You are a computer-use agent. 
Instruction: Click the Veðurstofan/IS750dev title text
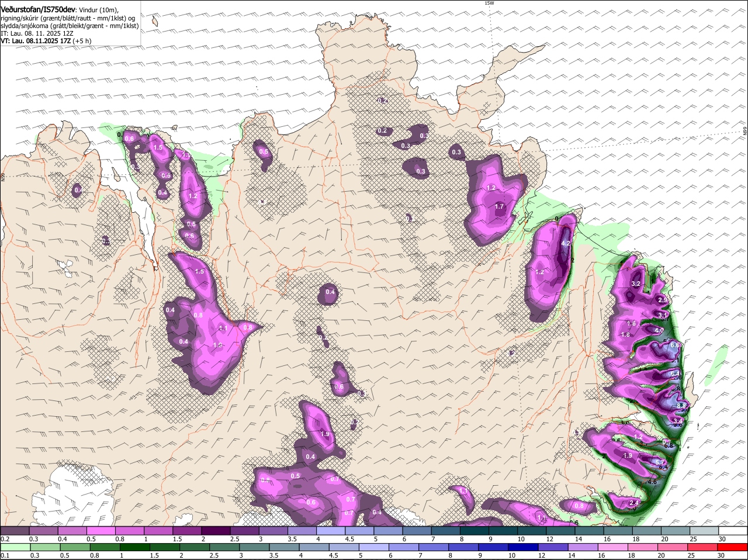37,10
